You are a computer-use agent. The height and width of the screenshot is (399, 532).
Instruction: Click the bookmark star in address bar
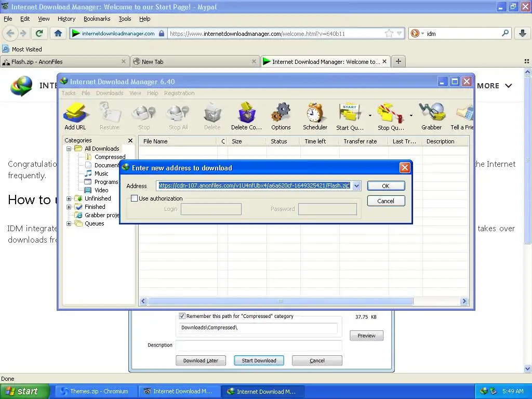(x=389, y=33)
